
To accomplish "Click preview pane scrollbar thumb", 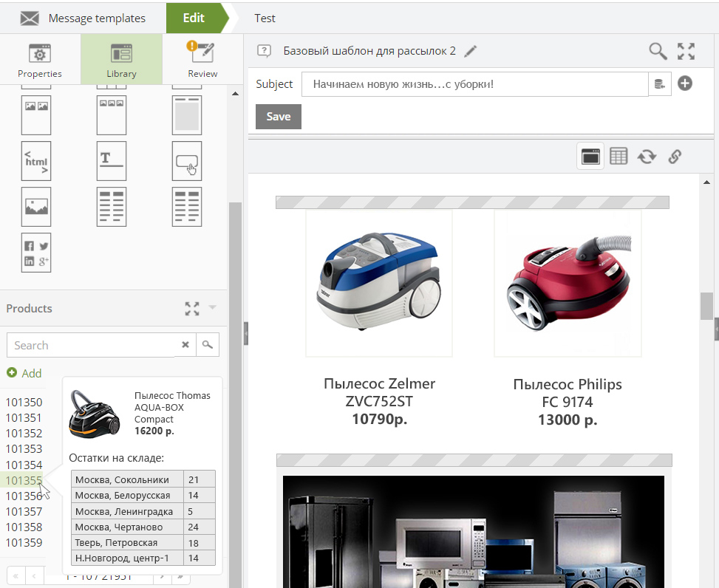I will 706,306.
